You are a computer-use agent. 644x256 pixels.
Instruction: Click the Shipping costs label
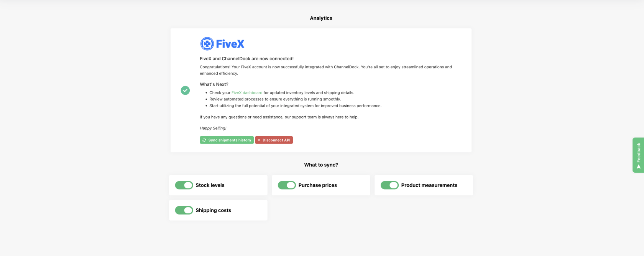[x=214, y=210]
